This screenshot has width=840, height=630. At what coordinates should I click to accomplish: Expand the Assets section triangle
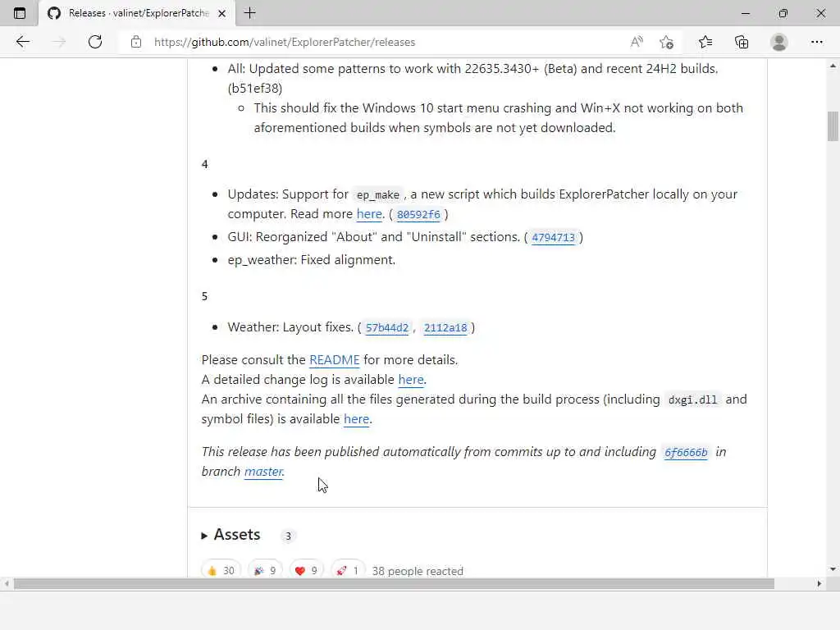(x=204, y=535)
